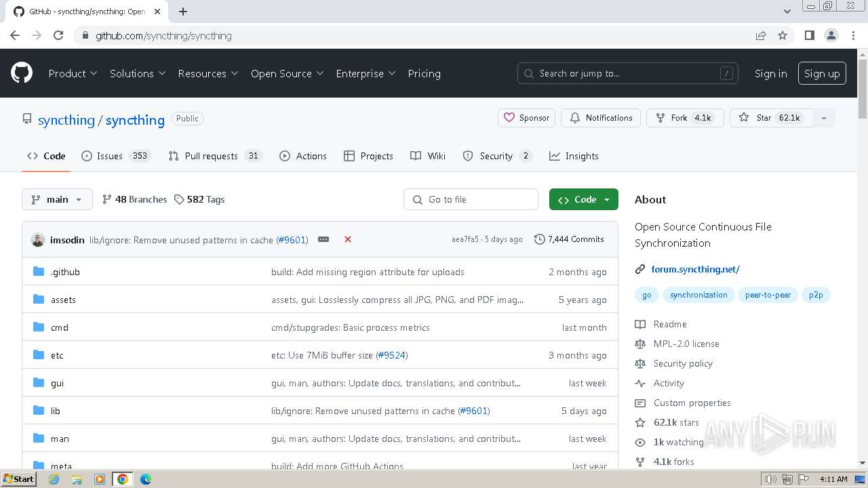Expand the Solutions menu
The image size is (868, 488).
(x=138, y=73)
